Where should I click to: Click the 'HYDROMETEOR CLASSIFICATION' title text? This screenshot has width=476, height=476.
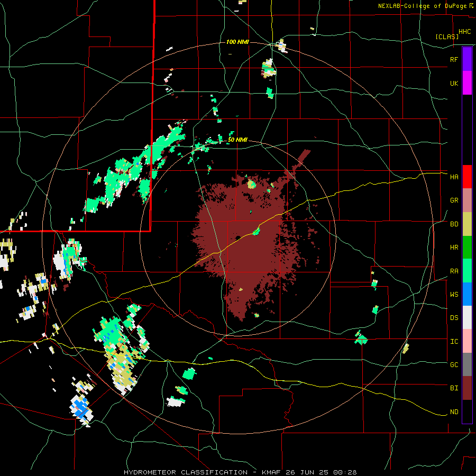pos(186,472)
